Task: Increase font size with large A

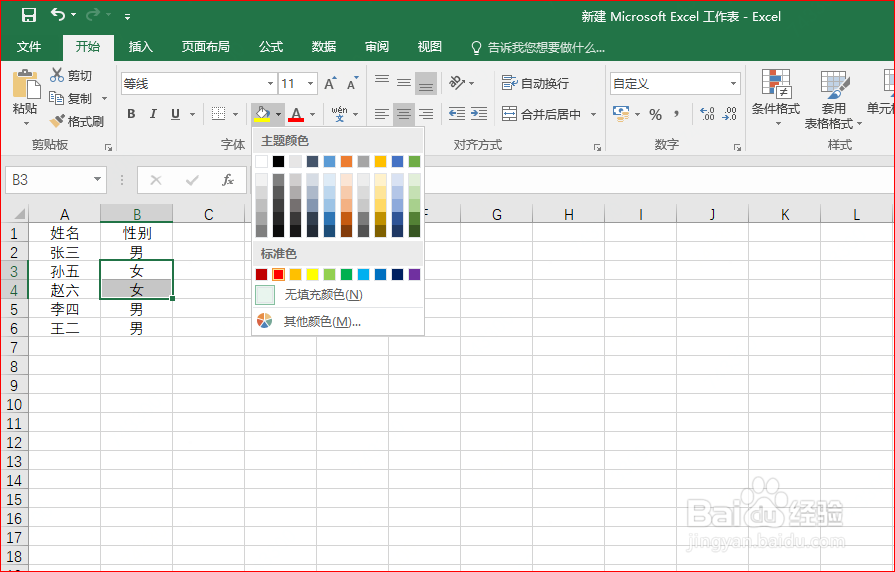Action: [x=330, y=83]
